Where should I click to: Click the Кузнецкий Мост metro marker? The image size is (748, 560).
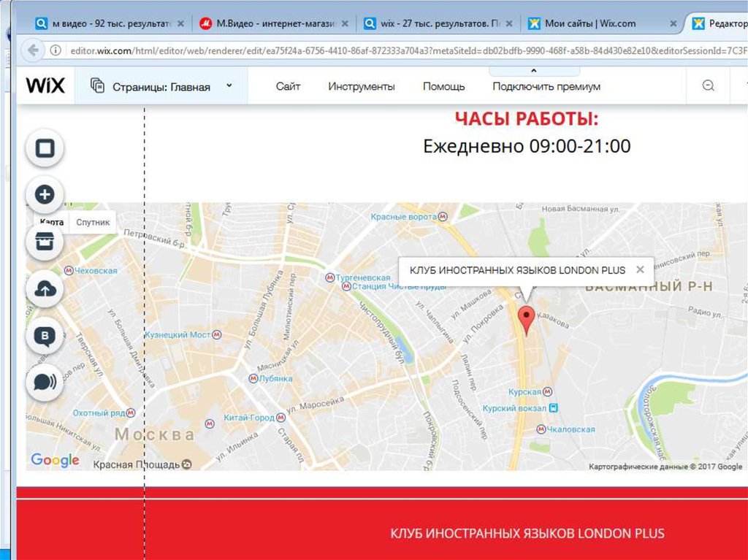[216, 335]
